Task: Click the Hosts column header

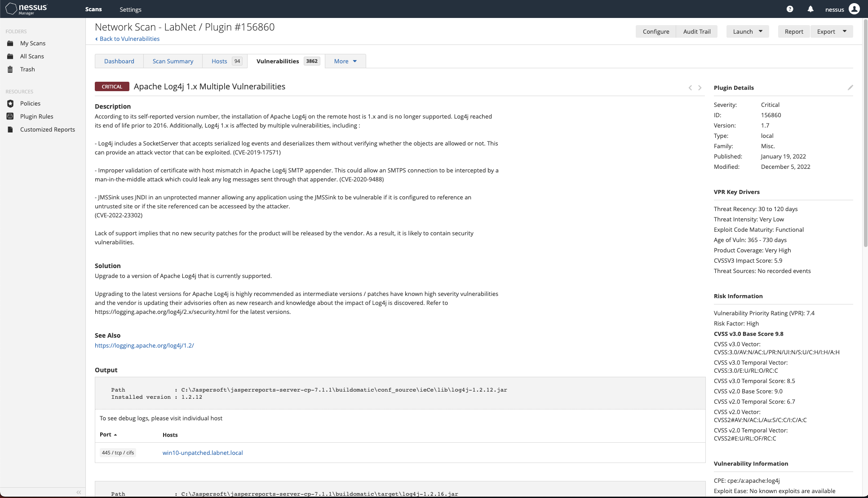Action: click(170, 435)
